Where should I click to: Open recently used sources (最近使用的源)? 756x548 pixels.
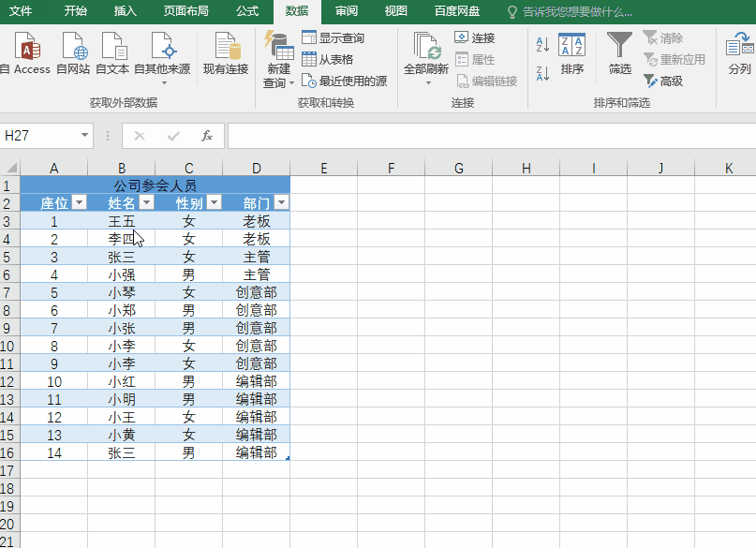click(344, 81)
